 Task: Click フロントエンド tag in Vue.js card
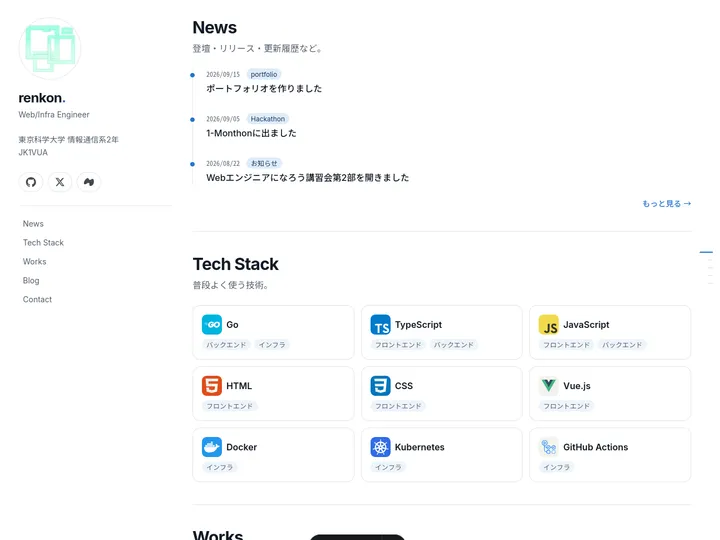(x=566, y=406)
